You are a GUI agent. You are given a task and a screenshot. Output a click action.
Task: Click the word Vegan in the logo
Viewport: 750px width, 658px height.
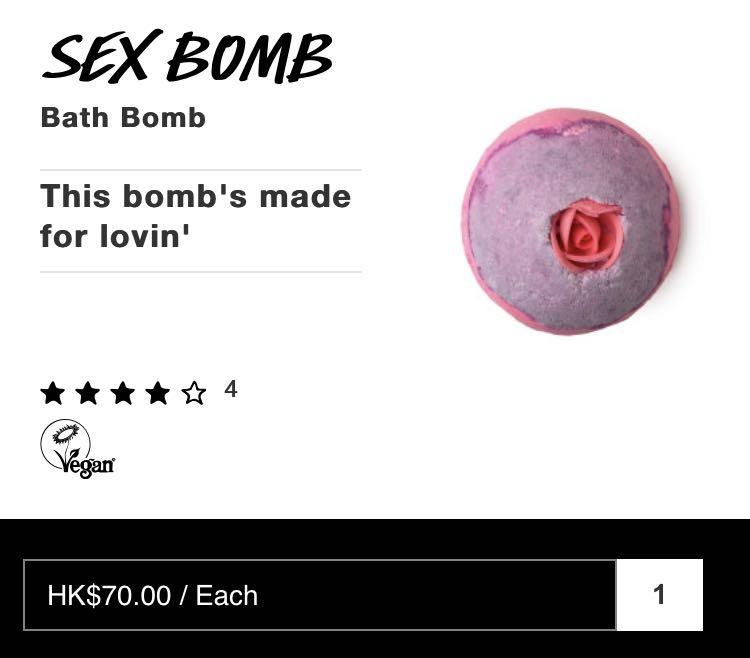point(84,463)
